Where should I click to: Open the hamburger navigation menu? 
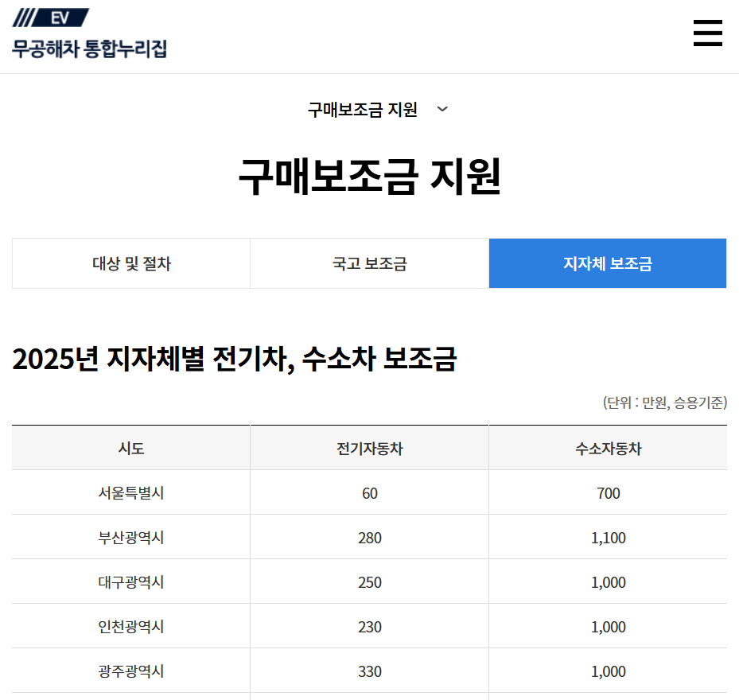[x=707, y=33]
